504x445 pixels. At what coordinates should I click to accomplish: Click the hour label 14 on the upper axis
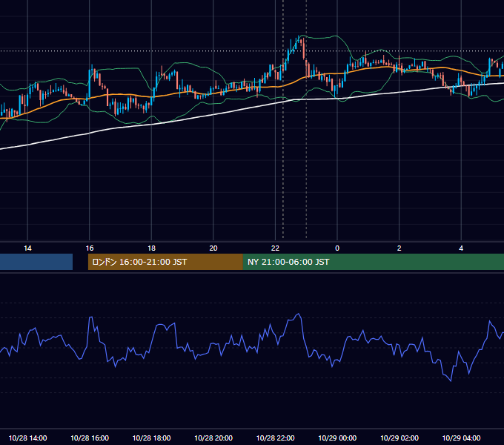click(x=27, y=248)
